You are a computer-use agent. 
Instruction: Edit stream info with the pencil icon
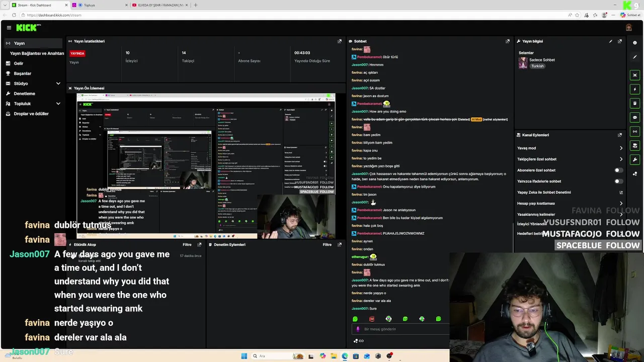pyautogui.click(x=611, y=41)
